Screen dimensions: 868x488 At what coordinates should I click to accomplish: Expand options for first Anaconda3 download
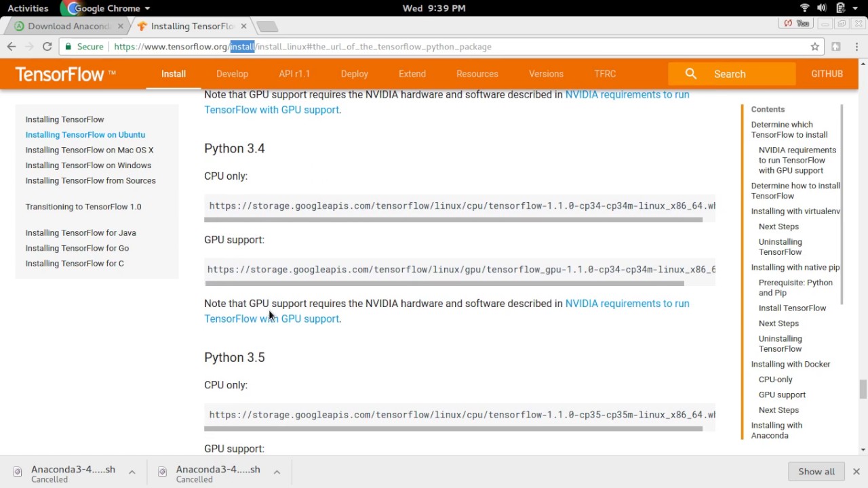click(x=132, y=472)
